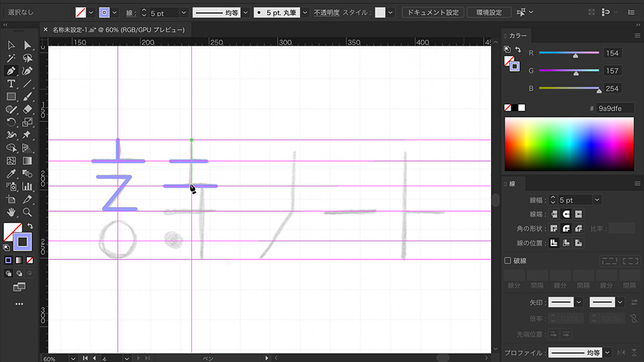
Task: Select the Curvature tool
Action: click(27, 71)
